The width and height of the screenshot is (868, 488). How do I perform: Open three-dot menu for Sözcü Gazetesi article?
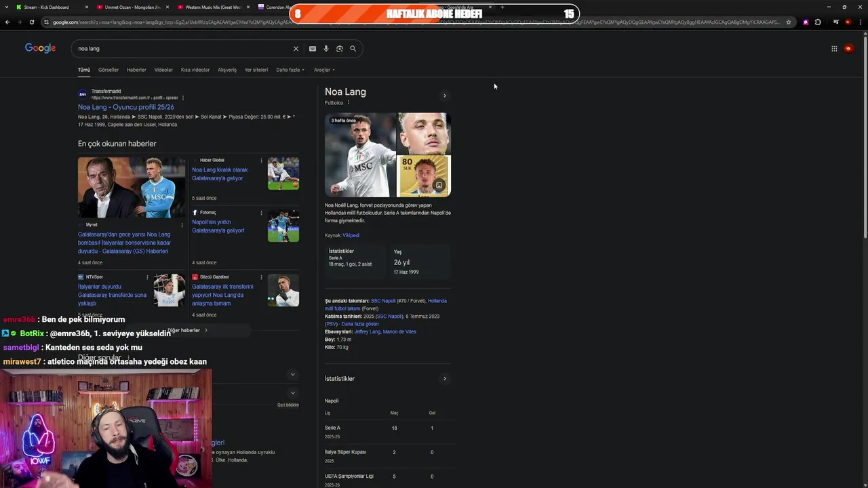261,277
